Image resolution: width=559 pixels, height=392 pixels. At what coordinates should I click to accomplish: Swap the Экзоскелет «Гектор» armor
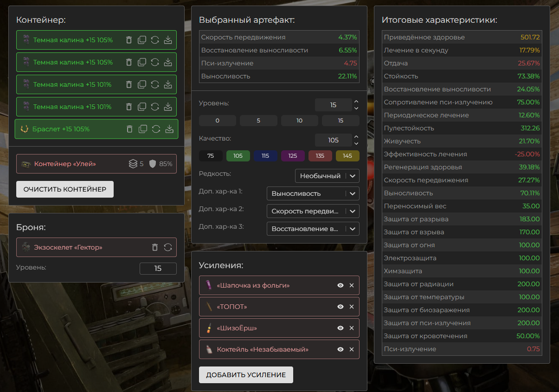tap(168, 247)
